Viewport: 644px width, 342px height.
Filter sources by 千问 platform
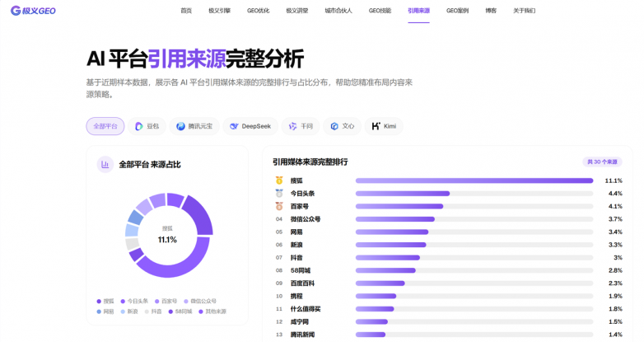coord(301,126)
